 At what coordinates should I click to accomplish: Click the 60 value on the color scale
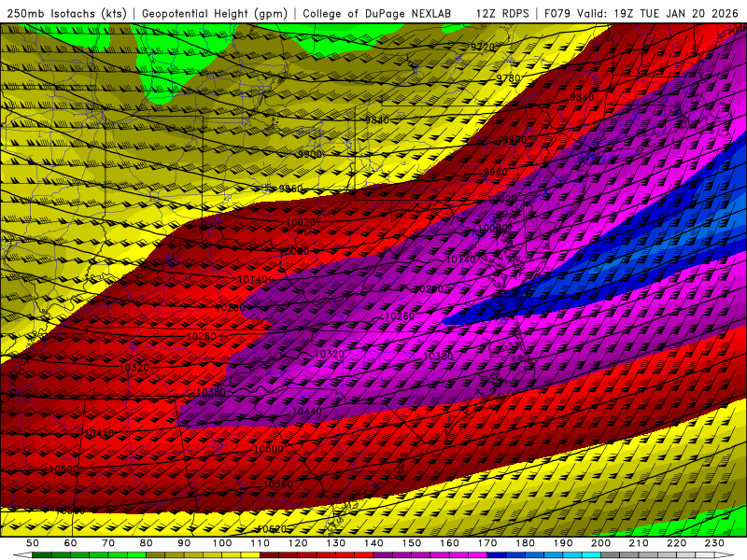(x=71, y=543)
